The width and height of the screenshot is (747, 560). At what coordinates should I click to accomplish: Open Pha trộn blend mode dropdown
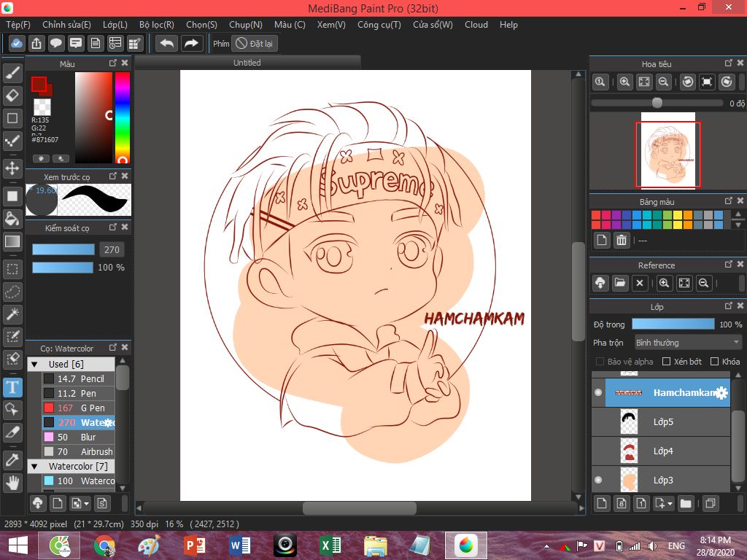[688, 343]
